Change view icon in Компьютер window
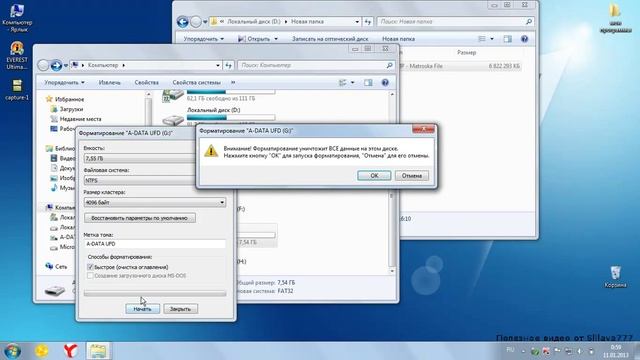This screenshot has width=640, height=360. click(x=343, y=82)
